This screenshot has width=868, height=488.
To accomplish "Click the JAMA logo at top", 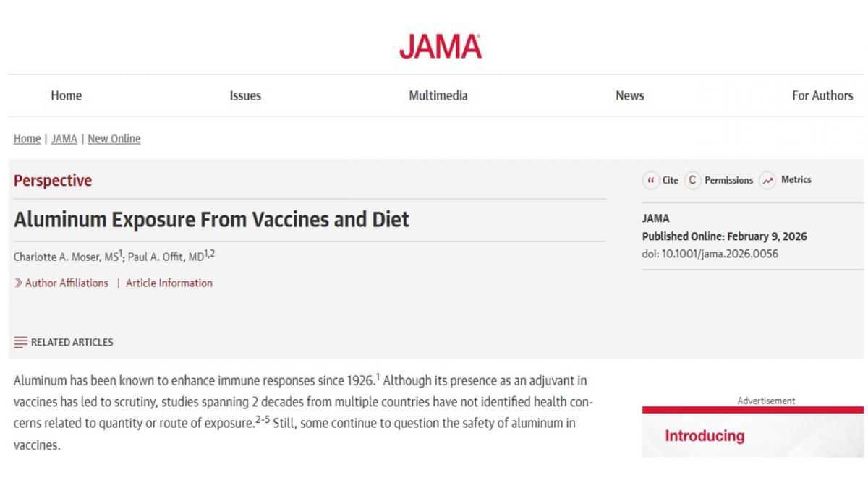I will coord(440,46).
